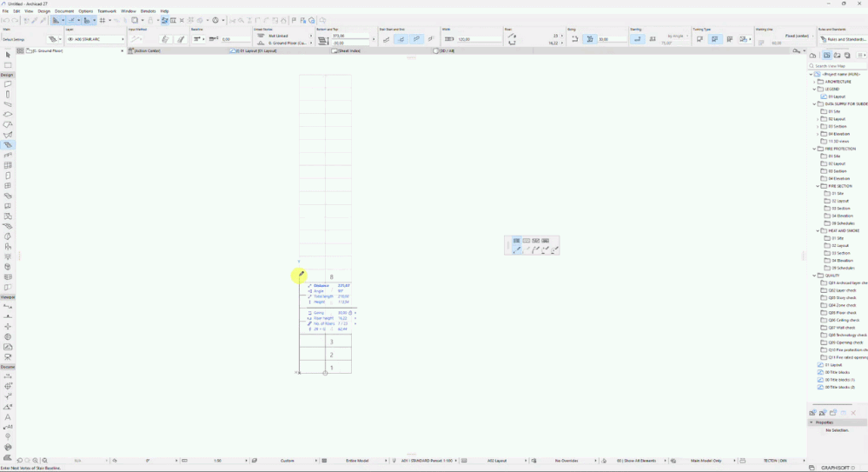
Task: Select 04 Elevation under FIRE PROTECTION
Action: (839, 178)
